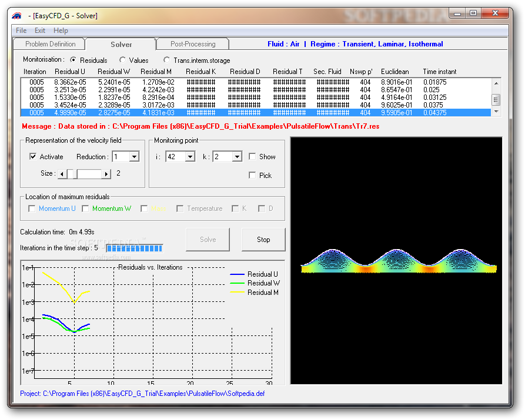Select the Solver tab

(x=121, y=44)
